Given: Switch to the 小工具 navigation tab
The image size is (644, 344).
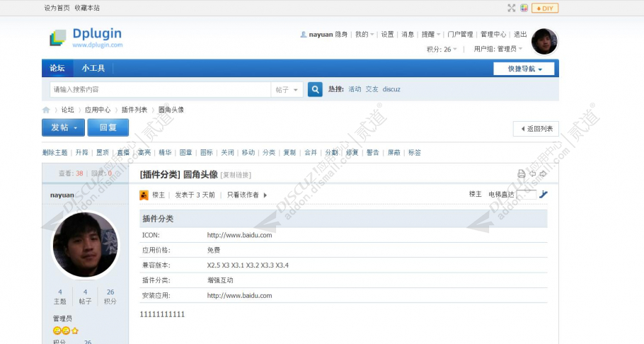Looking at the screenshot, I should (x=93, y=68).
